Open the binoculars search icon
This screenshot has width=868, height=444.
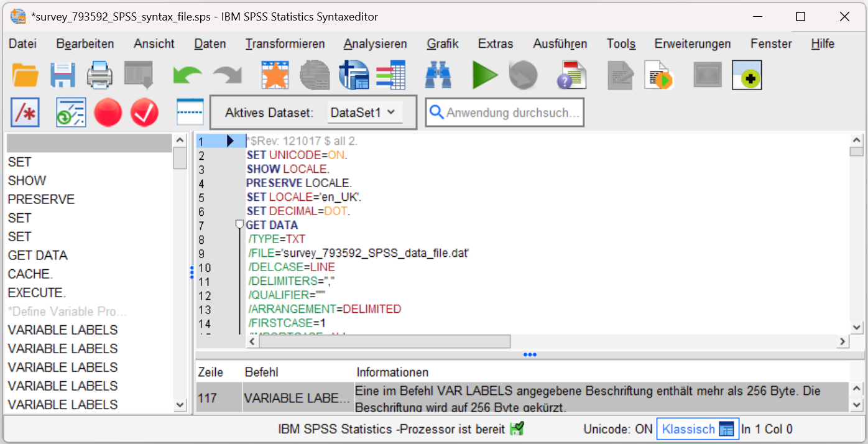pyautogui.click(x=438, y=75)
